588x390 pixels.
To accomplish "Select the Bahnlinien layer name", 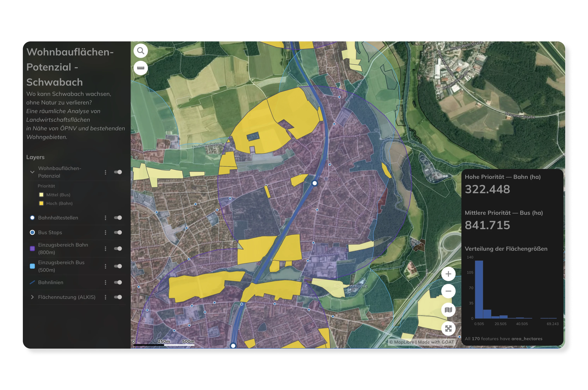I will tap(51, 282).
